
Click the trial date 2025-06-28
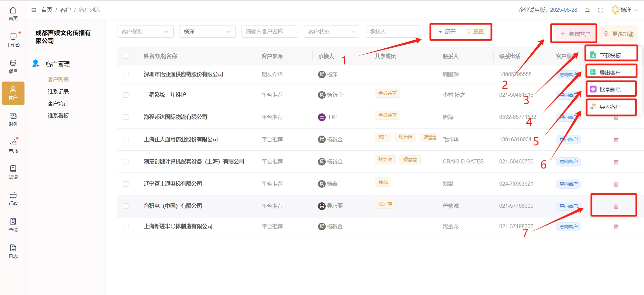563,10
